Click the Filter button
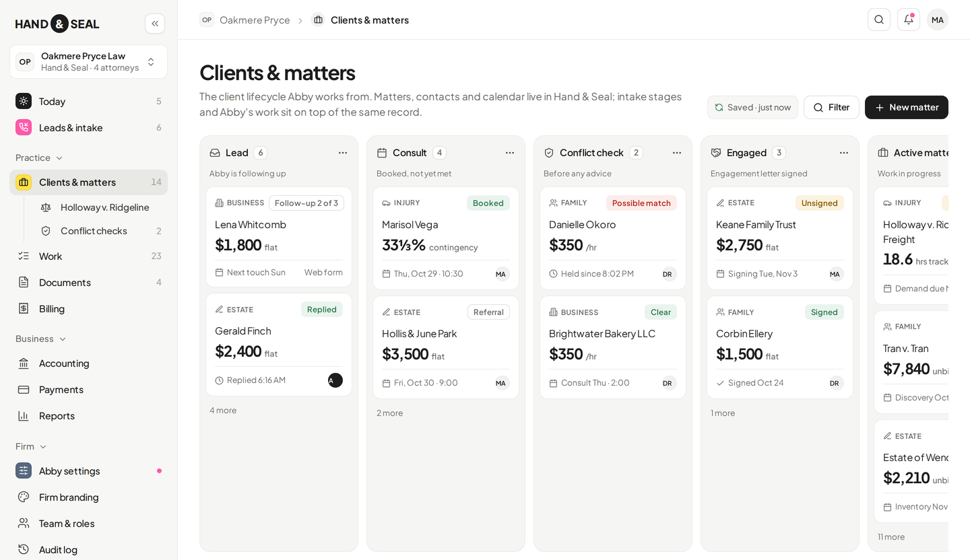The width and height of the screenshot is (970, 560). (x=831, y=107)
